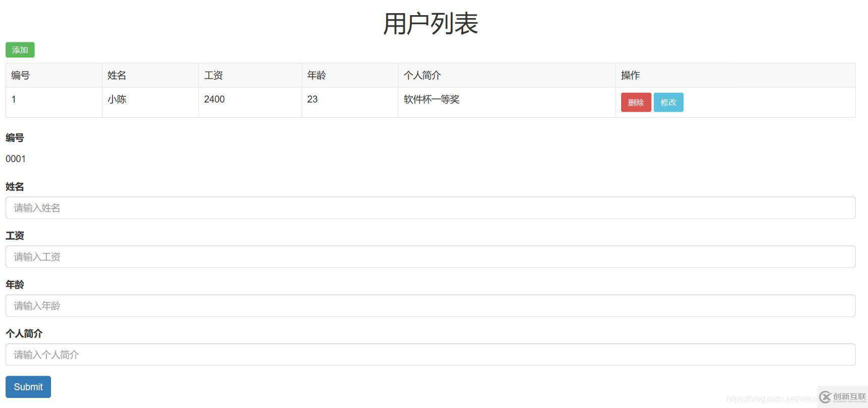Select the 用户列表 page heading
Screen dimensions: 868x408
point(430,23)
